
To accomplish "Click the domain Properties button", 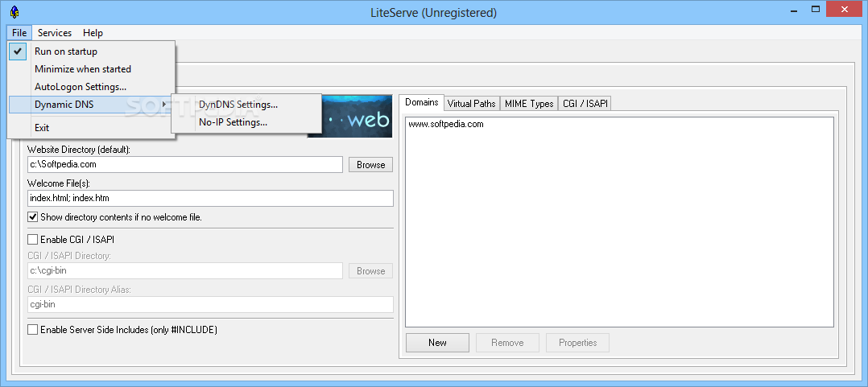I will 578,343.
